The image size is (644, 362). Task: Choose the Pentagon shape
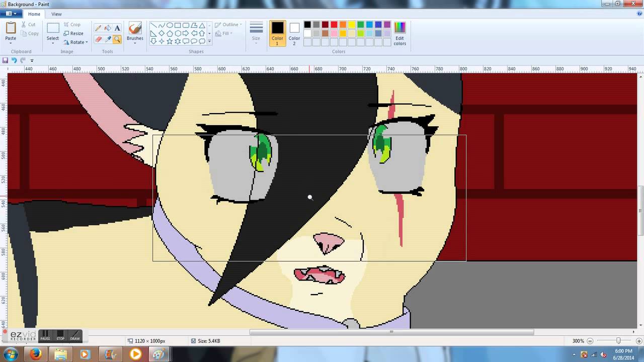coord(170,33)
